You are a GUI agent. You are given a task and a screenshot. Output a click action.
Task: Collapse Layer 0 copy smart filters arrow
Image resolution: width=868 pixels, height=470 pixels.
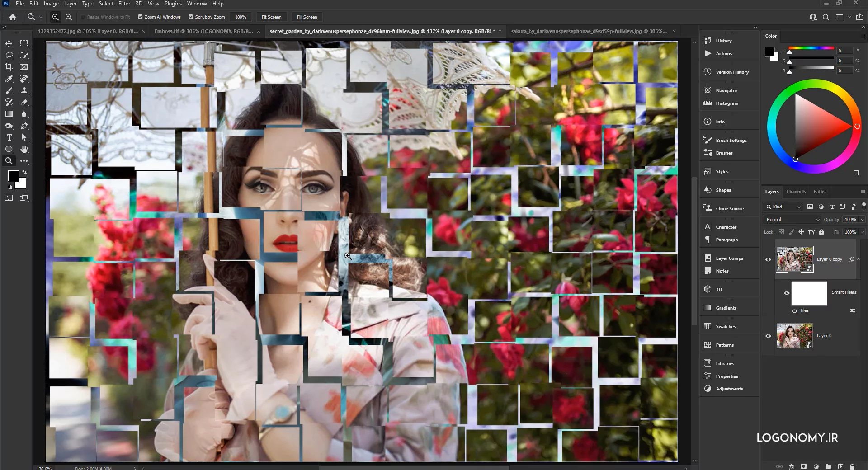tap(858, 259)
